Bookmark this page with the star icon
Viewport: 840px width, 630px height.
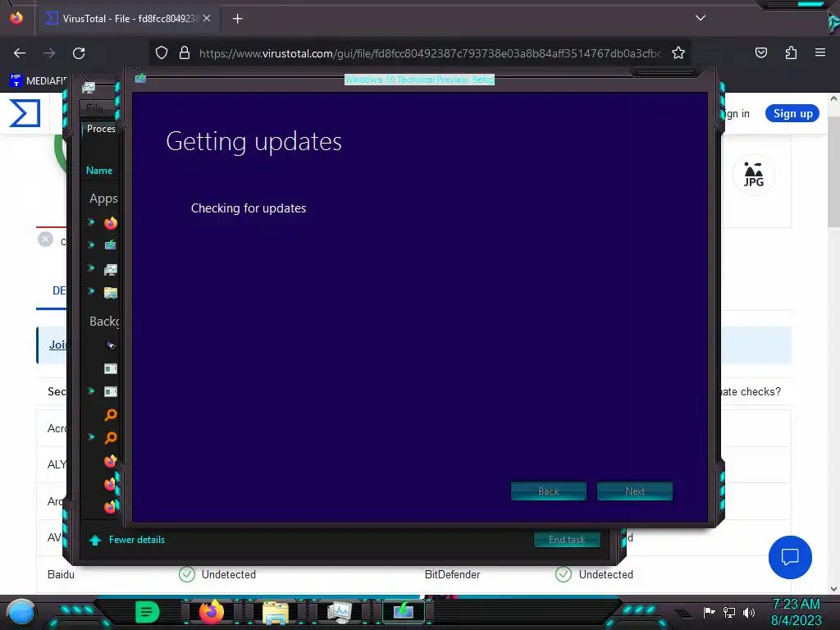pos(678,53)
